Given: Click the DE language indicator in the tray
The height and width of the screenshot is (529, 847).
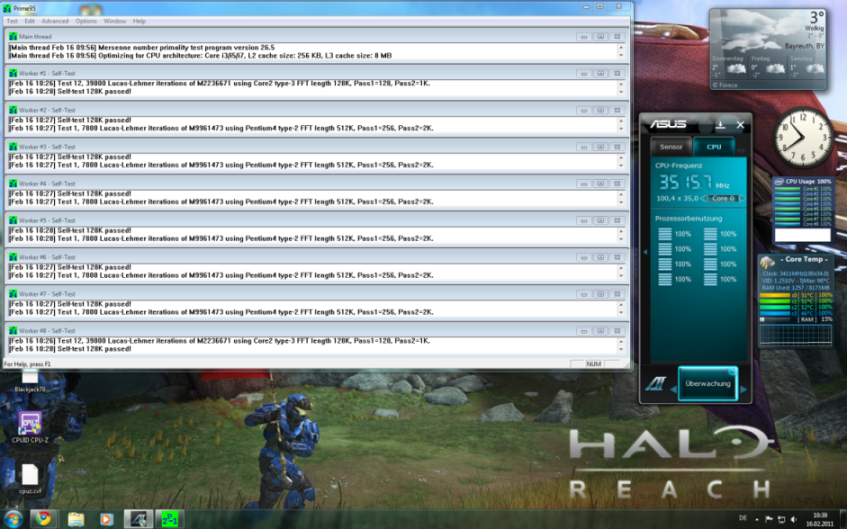Looking at the screenshot, I should click(x=743, y=518).
